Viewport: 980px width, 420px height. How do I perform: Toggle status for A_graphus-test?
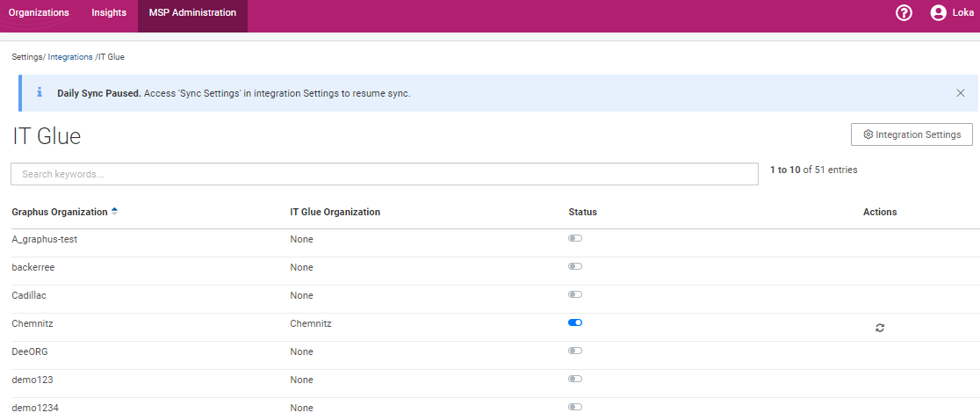click(x=575, y=238)
